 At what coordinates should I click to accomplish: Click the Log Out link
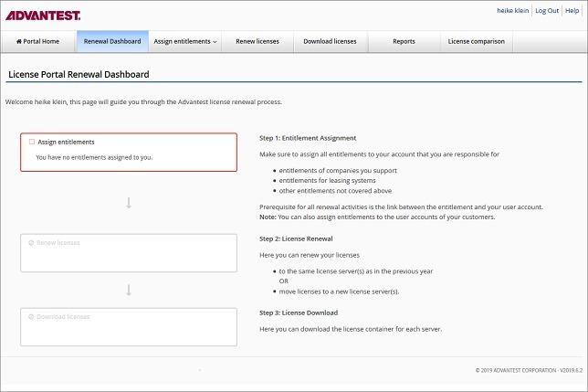pos(547,10)
